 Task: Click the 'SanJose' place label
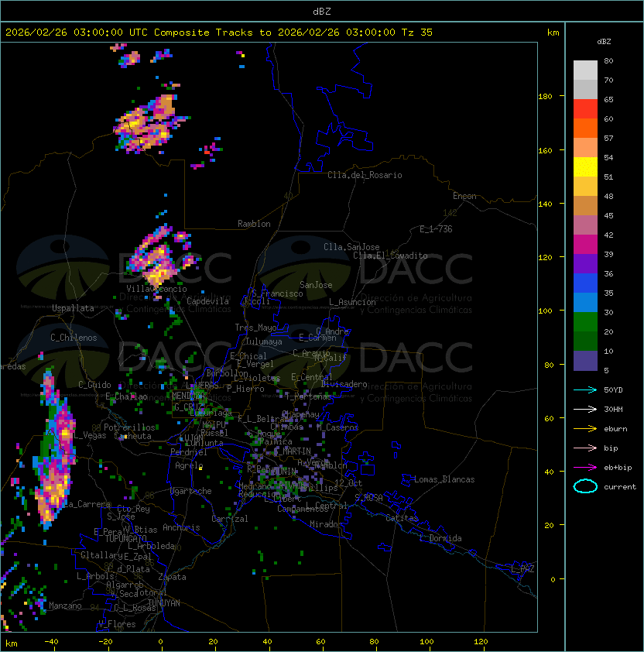pos(316,285)
